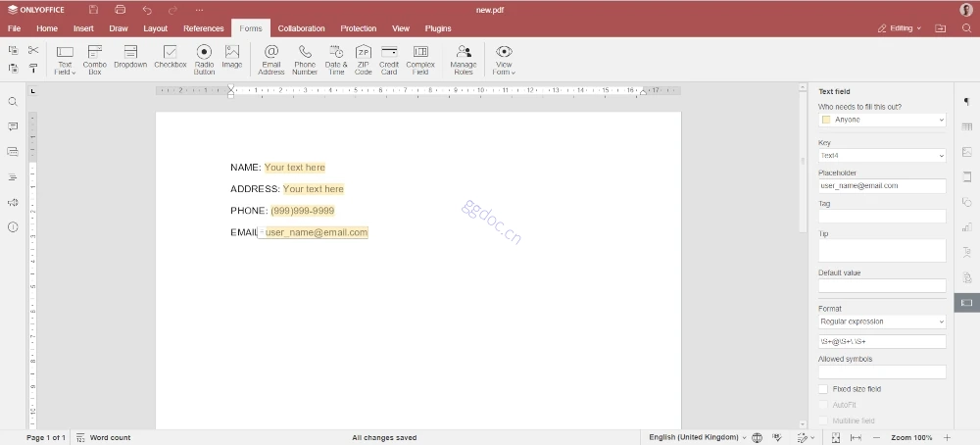Insert a ZIP Code field
980x445 pixels.
click(364, 60)
